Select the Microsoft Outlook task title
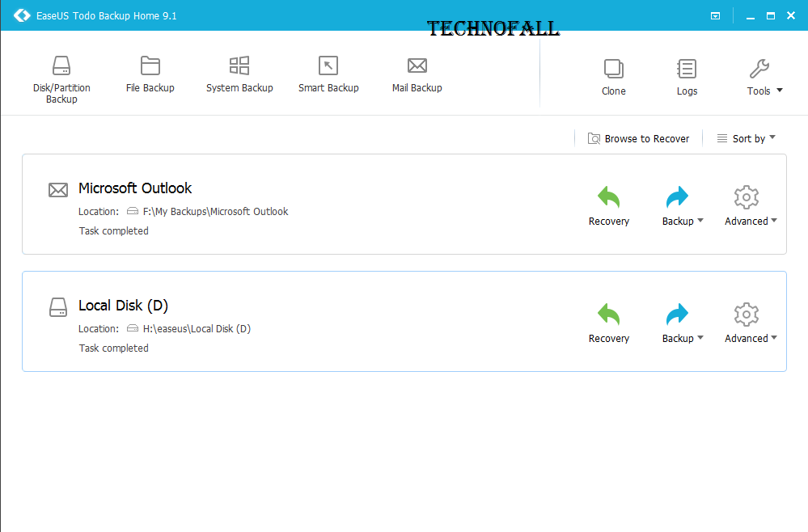The height and width of the screenshot is (532, 808). pos(135,188)
